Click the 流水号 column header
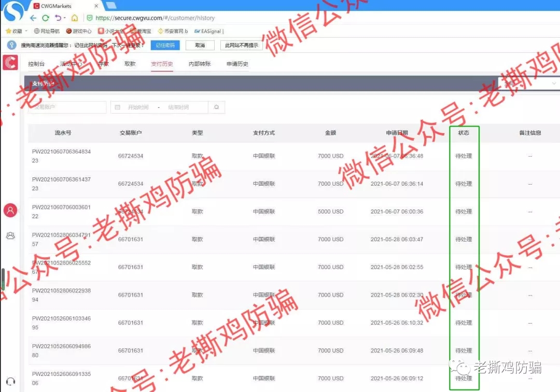 63,133
